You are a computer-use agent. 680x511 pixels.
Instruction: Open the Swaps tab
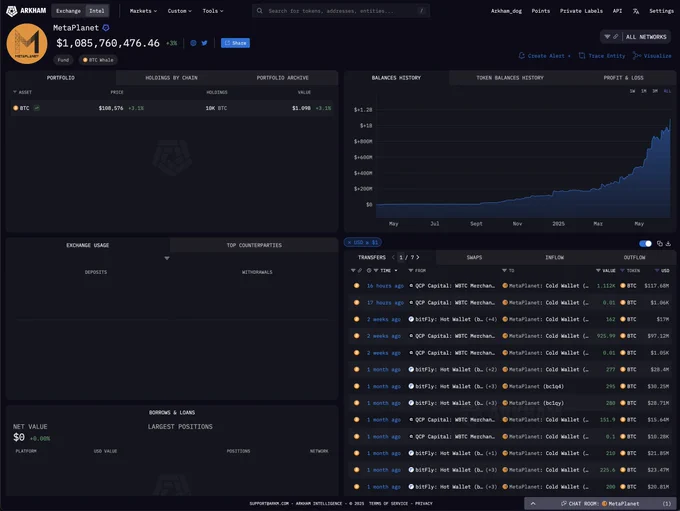(474, 257)
